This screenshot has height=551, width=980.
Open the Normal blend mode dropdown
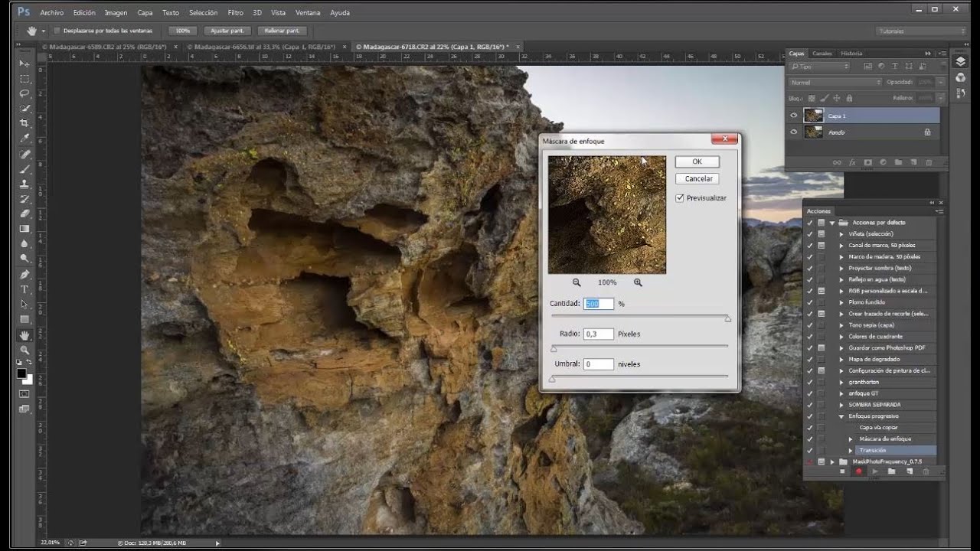(x=835, y=82)
